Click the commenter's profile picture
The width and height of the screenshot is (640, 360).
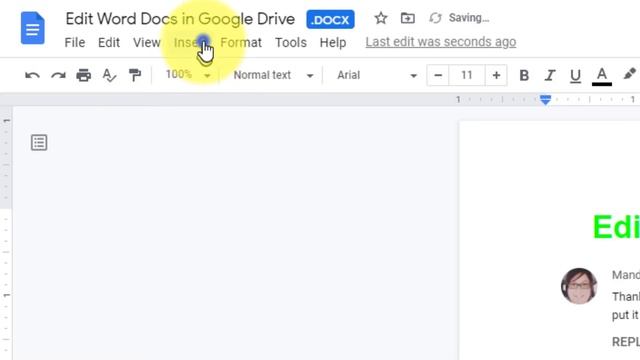579,286
